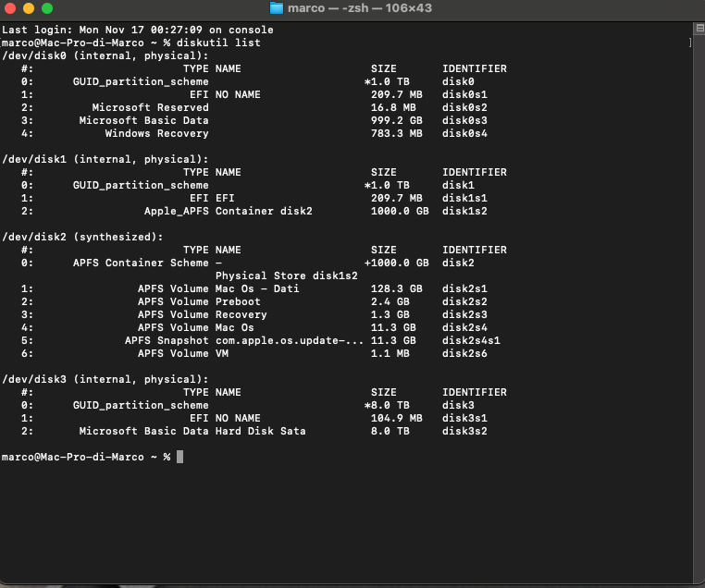Click the 'com.apple.os.update-...' snapshot name
The image size is (705, 588).
click(290, 340)
